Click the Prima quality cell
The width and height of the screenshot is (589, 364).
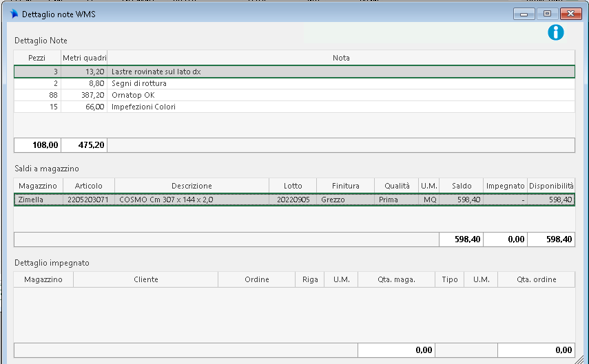397,200
